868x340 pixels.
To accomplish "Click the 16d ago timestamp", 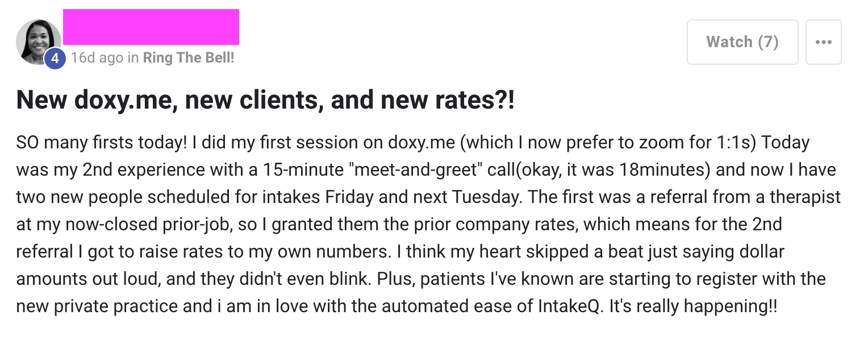I will [97, 58].
